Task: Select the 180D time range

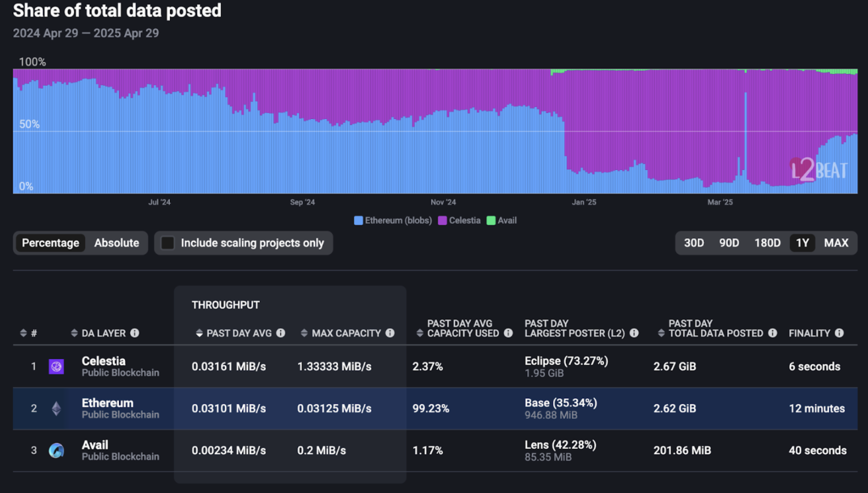Action: click(768, 243)
